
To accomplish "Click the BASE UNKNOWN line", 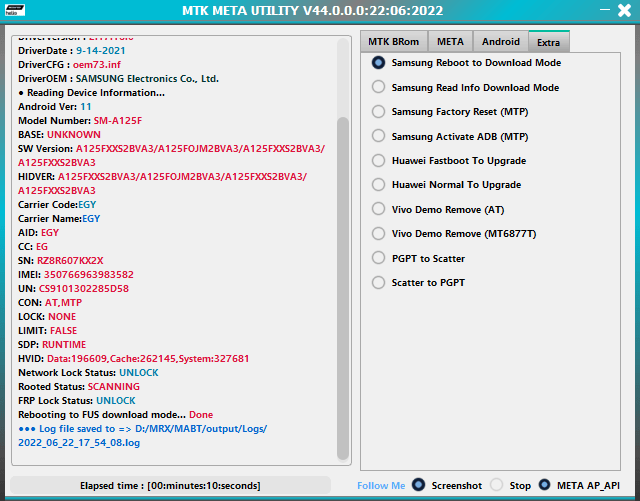I will click(59, 135).
